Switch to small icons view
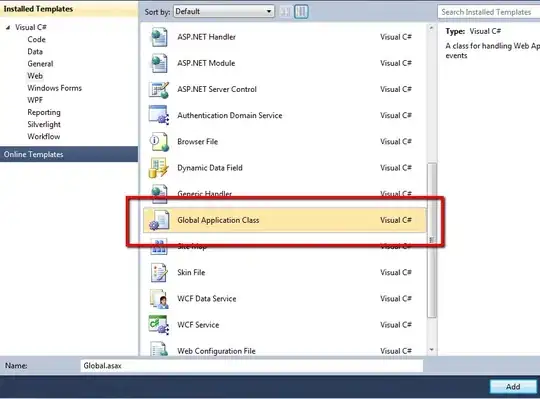The height and width of the screenshot is (399, 540). pyautogui.click(x=285, y=12)
